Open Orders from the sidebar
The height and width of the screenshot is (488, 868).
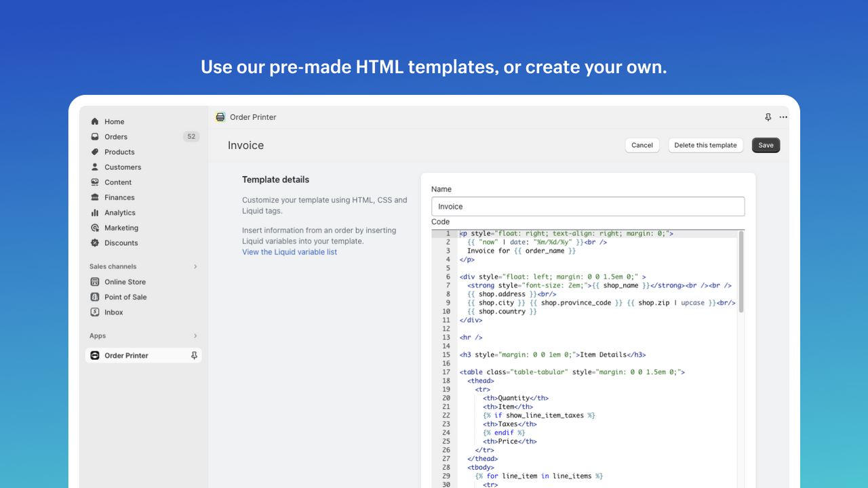click(x=116, y=136)
